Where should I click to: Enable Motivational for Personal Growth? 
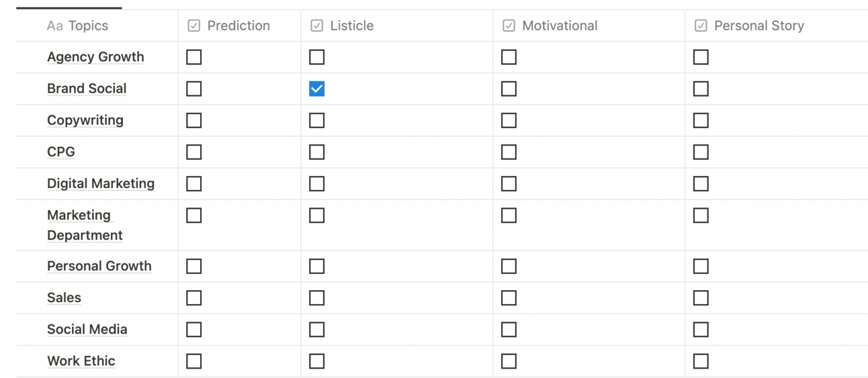tap(509, 266)
